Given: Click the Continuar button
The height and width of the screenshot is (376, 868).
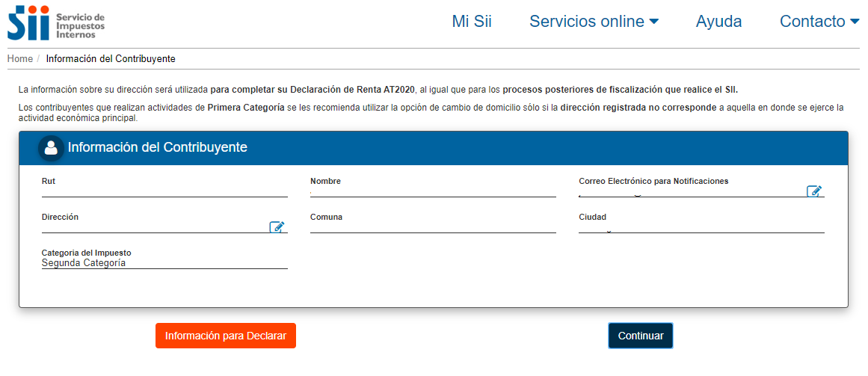Looking at the screenshot, I should [641, 336].
